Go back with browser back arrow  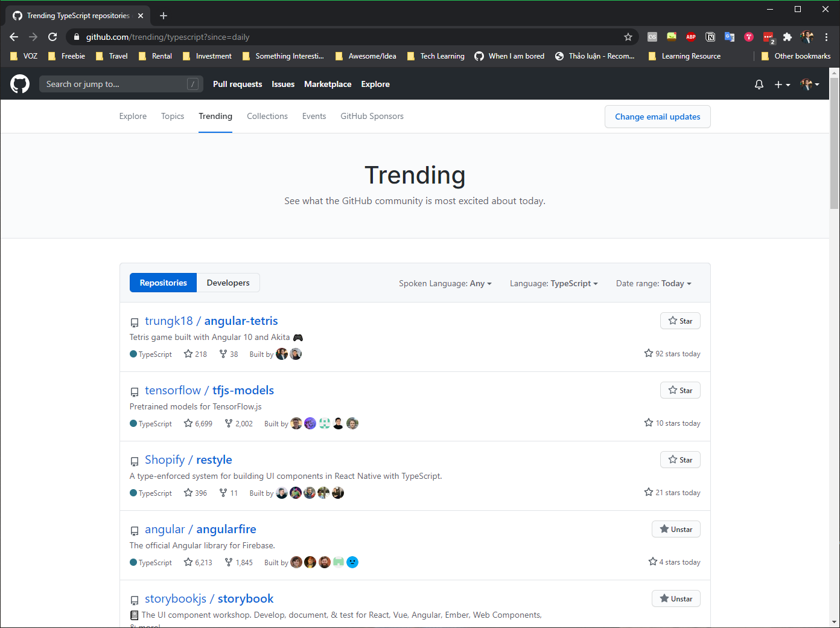[14, 37]
